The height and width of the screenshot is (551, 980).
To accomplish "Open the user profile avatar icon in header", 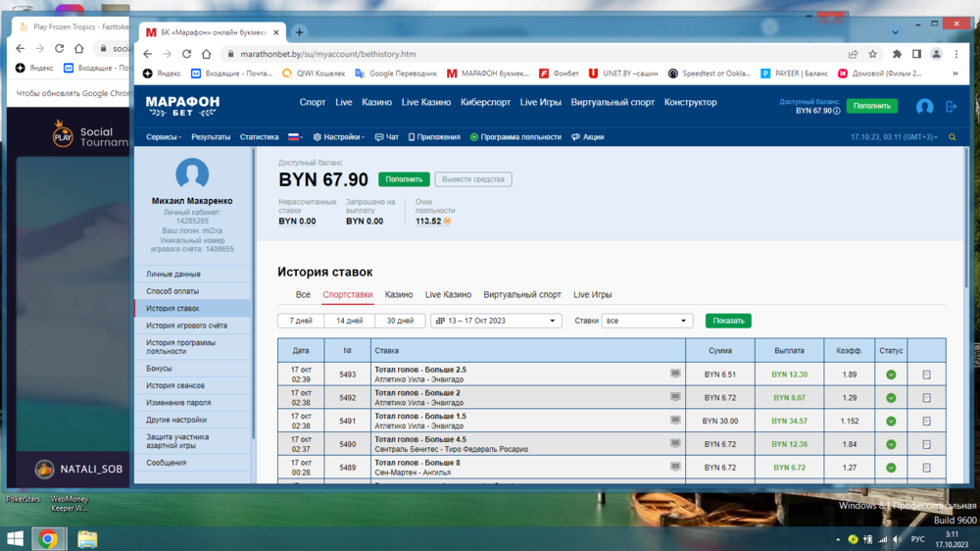I will point(924,106).
